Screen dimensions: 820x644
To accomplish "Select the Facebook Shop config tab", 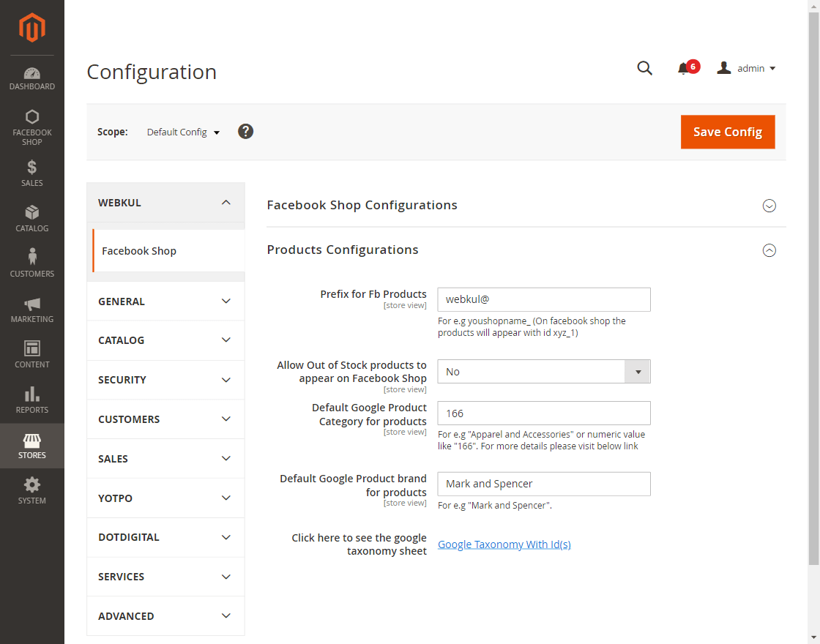I will tap(168, 251).
